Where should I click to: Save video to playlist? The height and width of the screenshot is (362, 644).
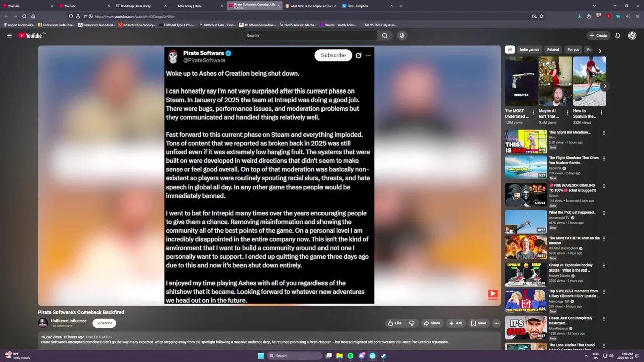[x=478, y=323]
